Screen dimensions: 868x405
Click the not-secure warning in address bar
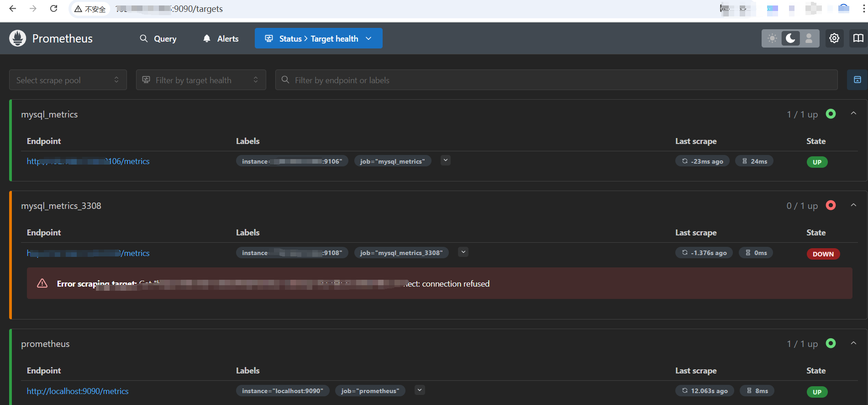(90, 9)
